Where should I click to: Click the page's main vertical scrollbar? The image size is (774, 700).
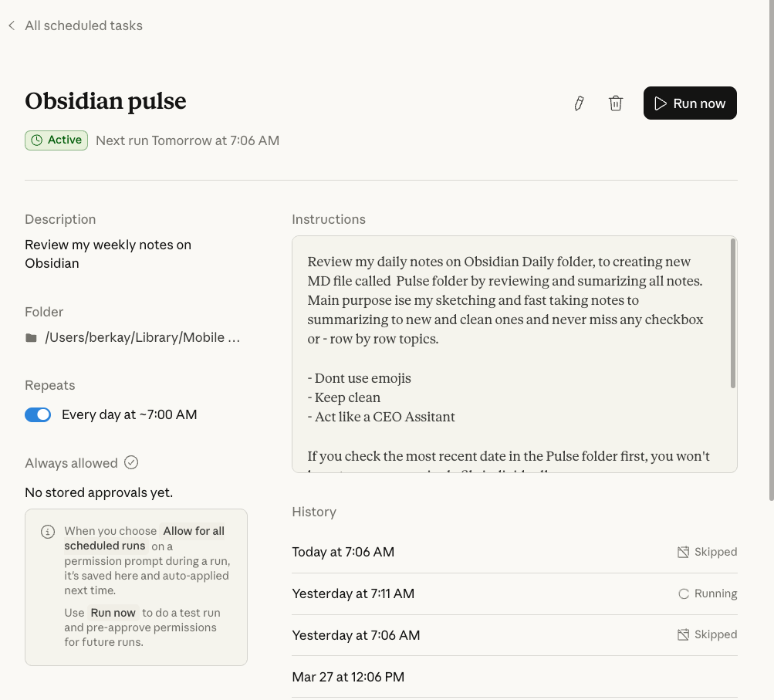(769, 247)
